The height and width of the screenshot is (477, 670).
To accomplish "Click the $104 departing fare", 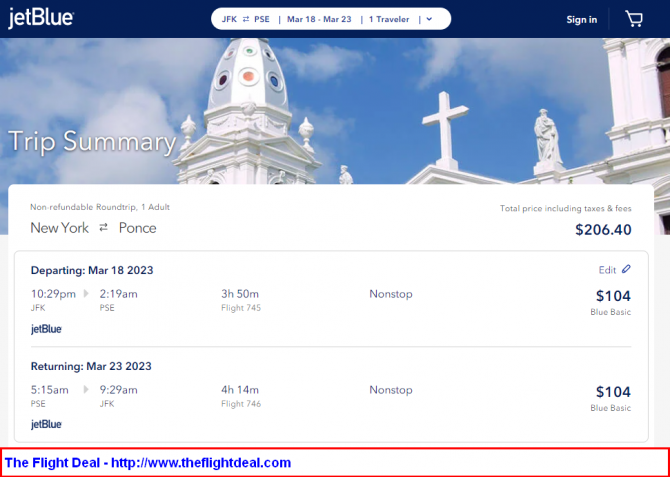I will click(x=613, y=296).
